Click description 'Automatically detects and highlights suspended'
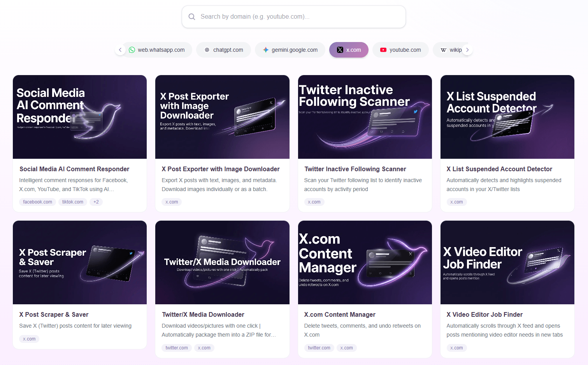This screenshot has height=365, width=588. pyautogui.click(x=504, y=185)
